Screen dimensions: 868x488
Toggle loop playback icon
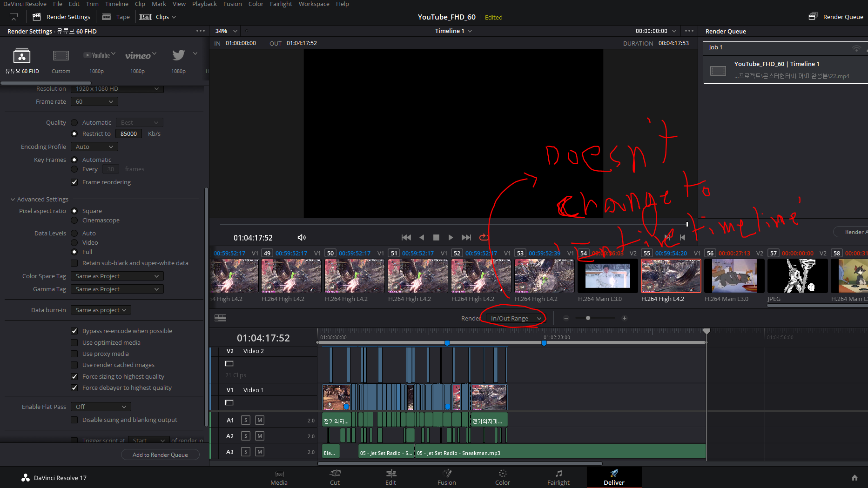pos(484,237)
